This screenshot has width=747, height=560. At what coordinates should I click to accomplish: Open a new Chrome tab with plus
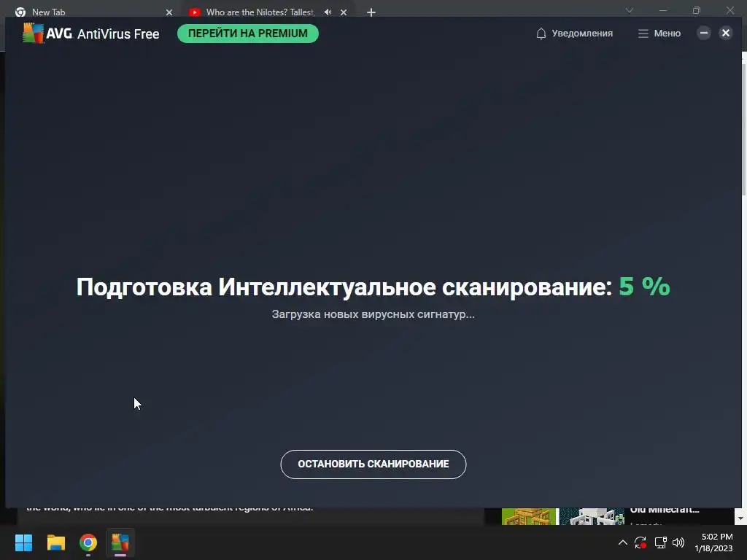371,12
